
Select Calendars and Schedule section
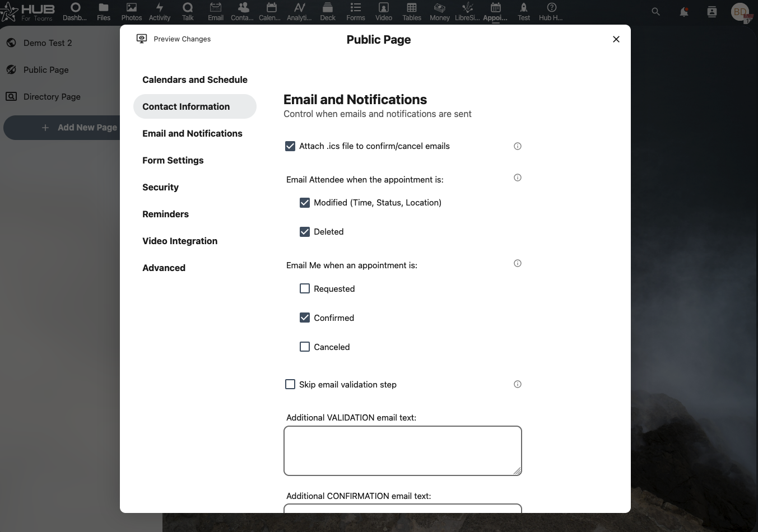[x=195, y=80]
